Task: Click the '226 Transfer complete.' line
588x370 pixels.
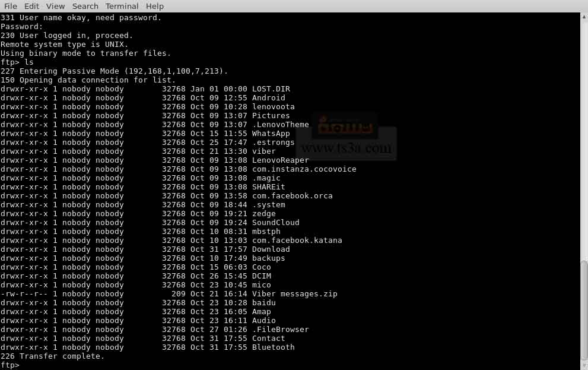Action: pos(52,356)
